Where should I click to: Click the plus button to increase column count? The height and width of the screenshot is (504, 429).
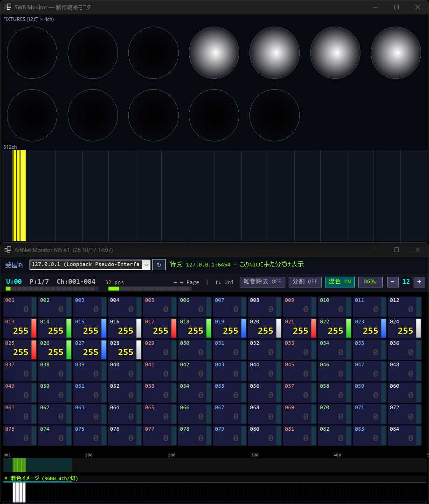[419, 281]
